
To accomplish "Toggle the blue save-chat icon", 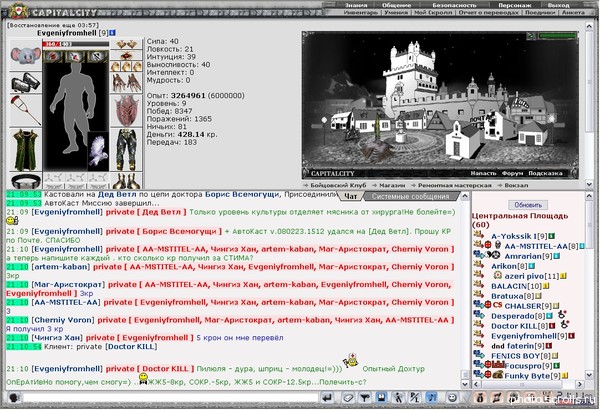I will click(x=382, y=398).
